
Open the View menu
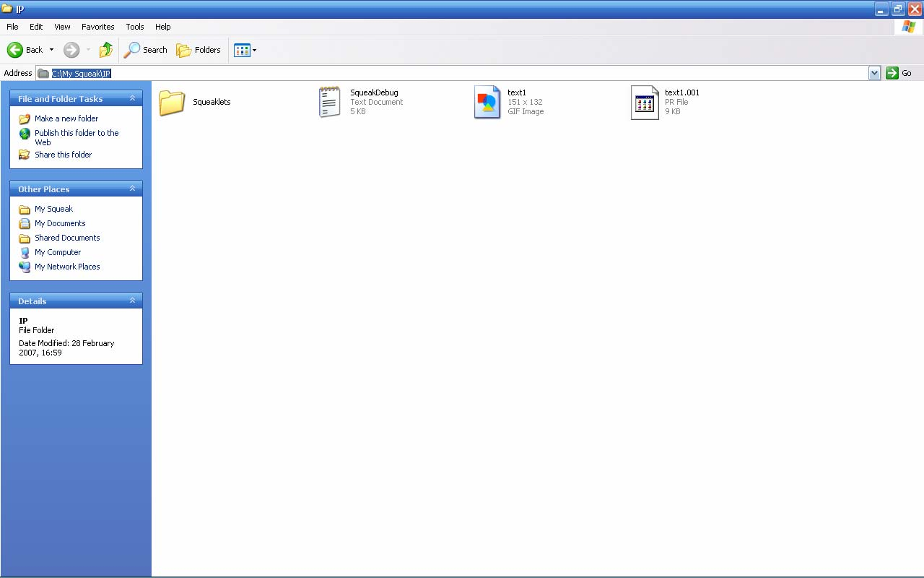click(63, 27)
